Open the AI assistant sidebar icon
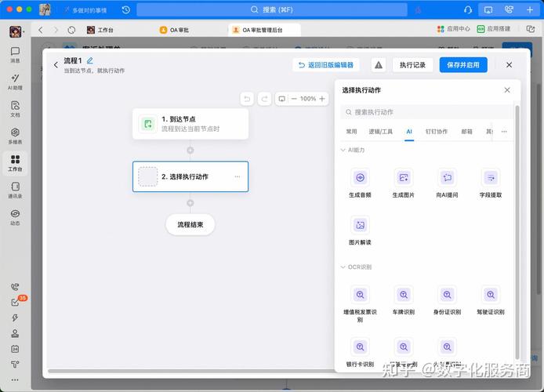544x392 pixels. point(15,82)
